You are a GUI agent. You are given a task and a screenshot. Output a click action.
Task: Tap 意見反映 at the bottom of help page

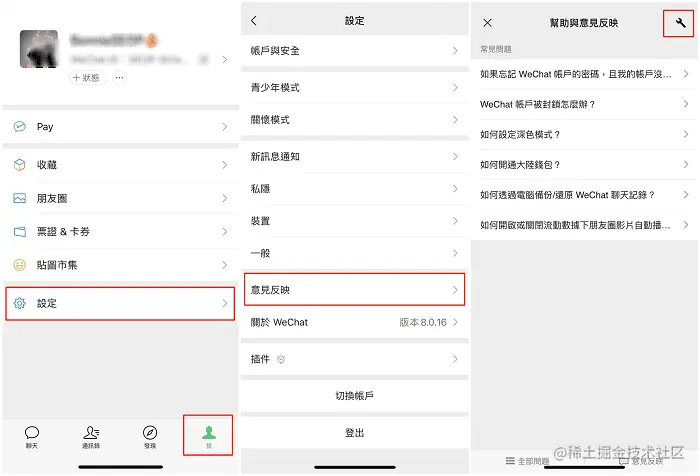coord(642,461)
